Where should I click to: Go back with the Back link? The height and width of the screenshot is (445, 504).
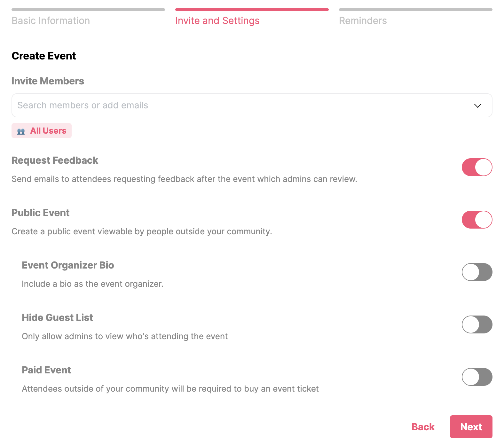tap(423, 427)
